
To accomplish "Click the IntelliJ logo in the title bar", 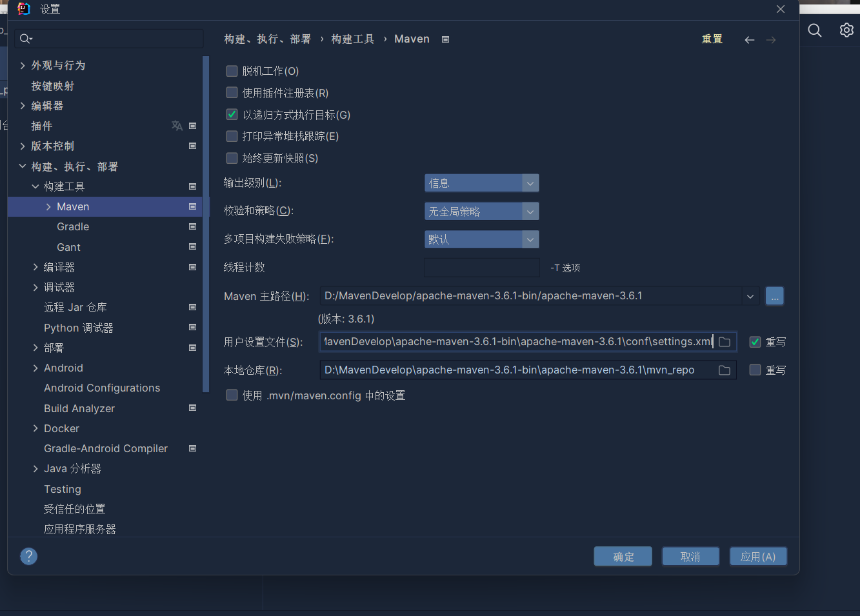I will [24, 9].
